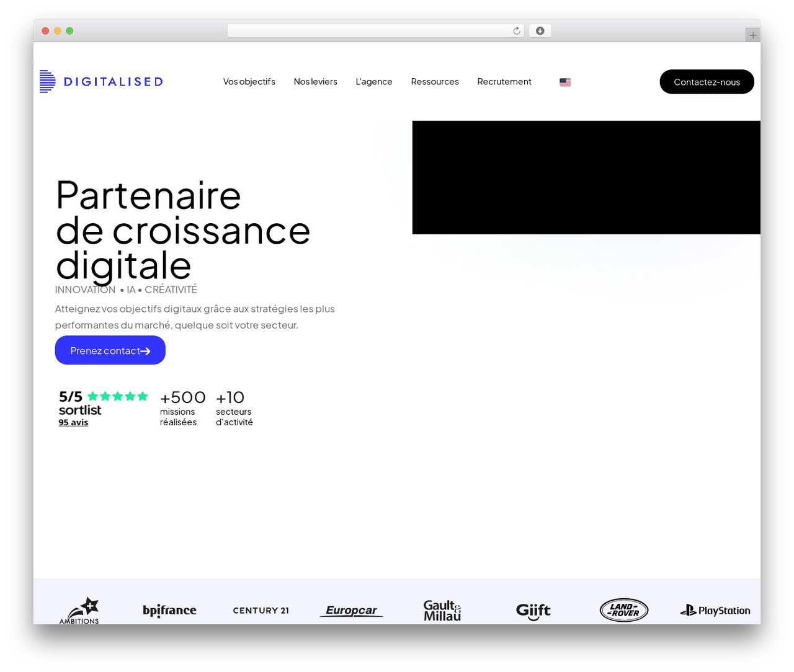Go to the Recrutement page

504,82
